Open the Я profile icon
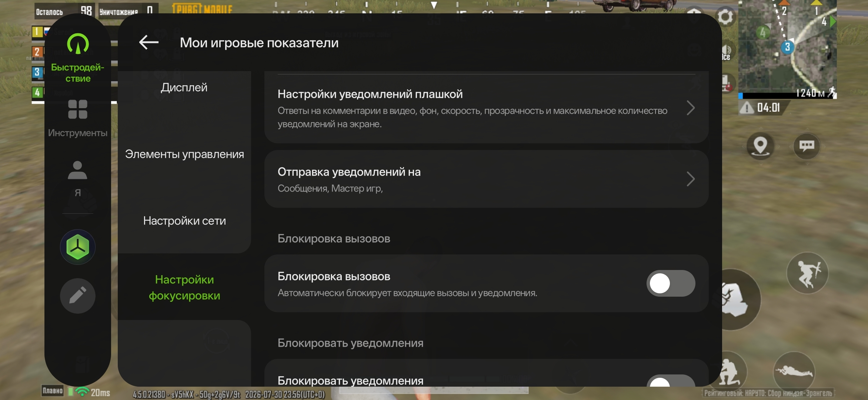 coord(77,170)
